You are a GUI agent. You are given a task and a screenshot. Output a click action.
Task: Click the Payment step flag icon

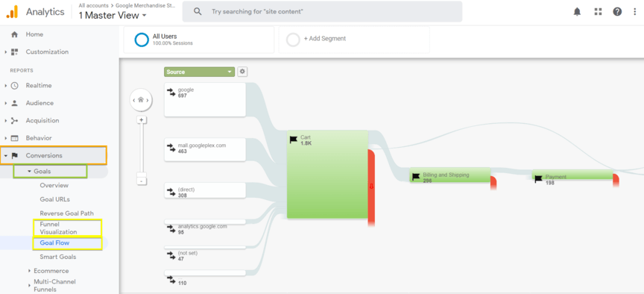[538, 179]
